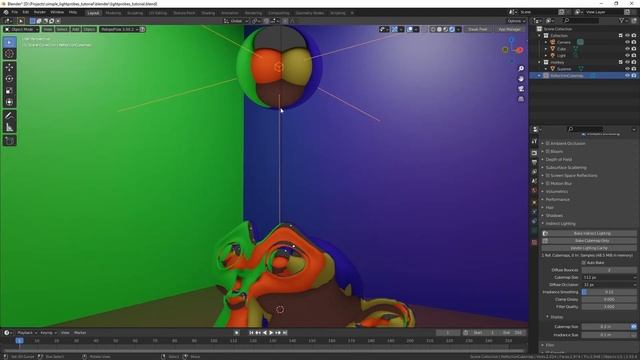Open the viewport Select menu

click(x=62, y=29)
